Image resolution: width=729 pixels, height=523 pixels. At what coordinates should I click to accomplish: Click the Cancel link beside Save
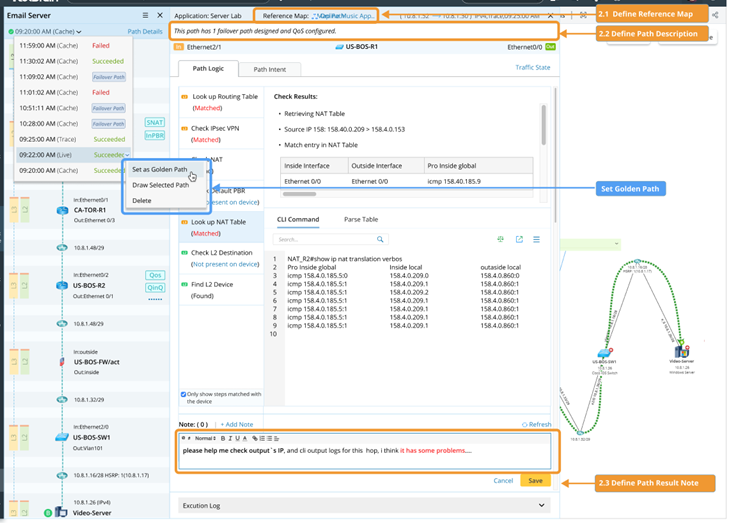click(x=503, y=481)
